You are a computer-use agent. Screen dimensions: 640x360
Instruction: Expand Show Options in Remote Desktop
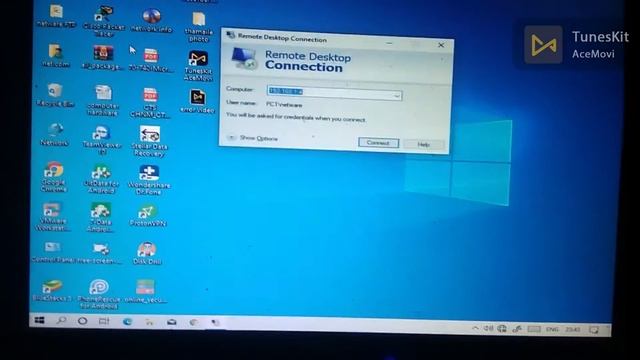pos(253,138)
